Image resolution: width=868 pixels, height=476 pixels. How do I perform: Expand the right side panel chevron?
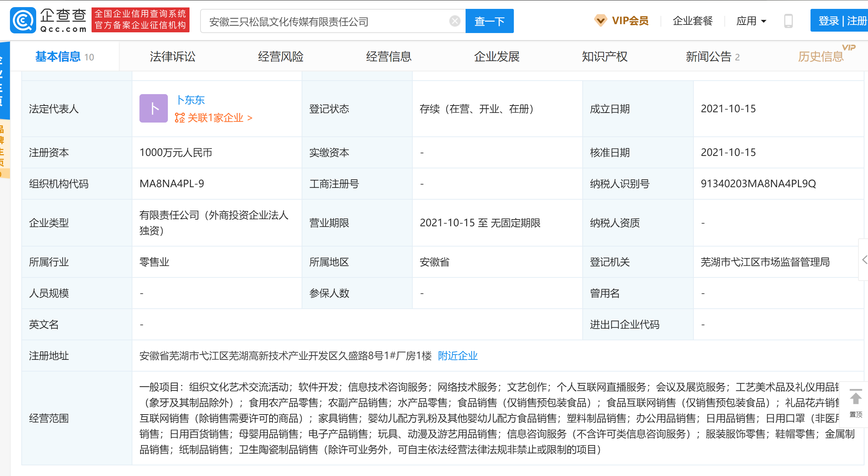pyautogui.click(x=864, y=260)
